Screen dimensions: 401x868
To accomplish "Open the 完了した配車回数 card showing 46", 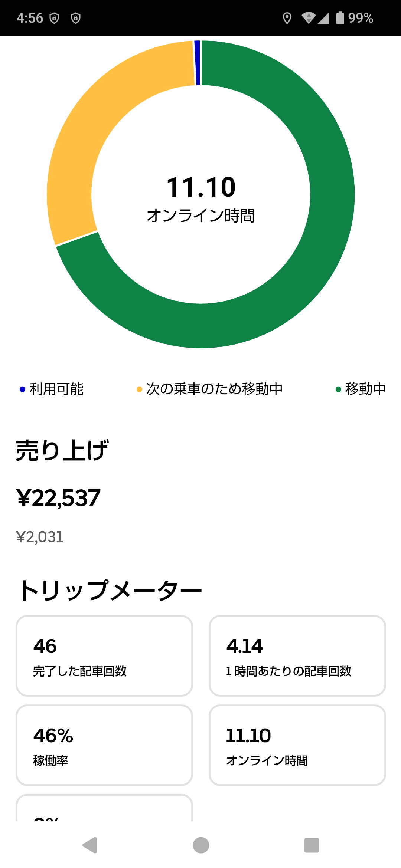I will pos(104,656).
